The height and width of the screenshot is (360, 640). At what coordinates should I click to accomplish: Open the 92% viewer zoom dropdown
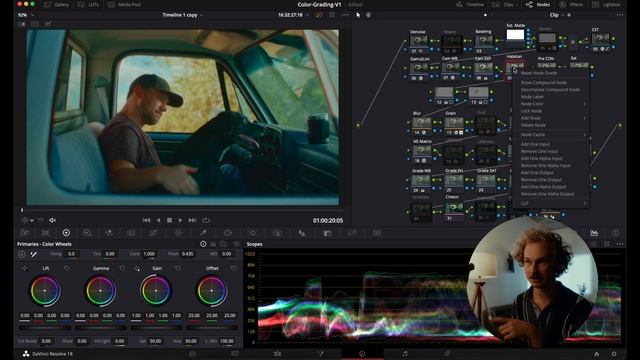[x=25, y=15]
